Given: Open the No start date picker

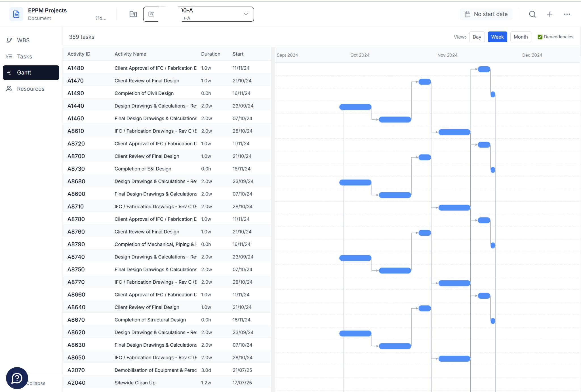Looking at the screenshot, I should 490,14.
